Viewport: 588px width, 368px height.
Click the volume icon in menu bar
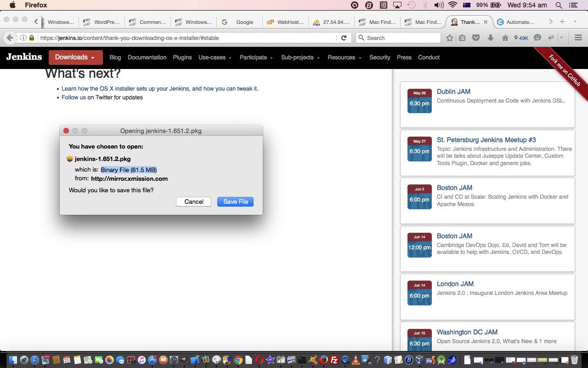(x=439, y=5)
